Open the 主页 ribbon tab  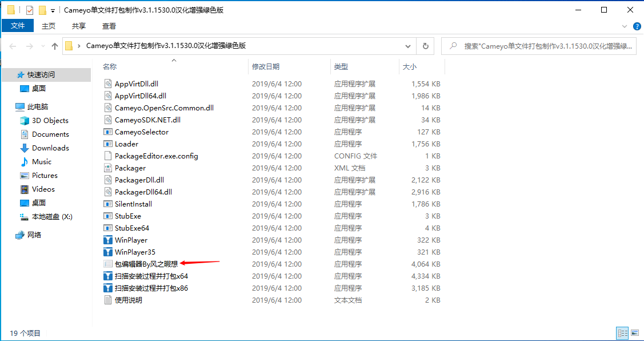click(x=49, y=26)
